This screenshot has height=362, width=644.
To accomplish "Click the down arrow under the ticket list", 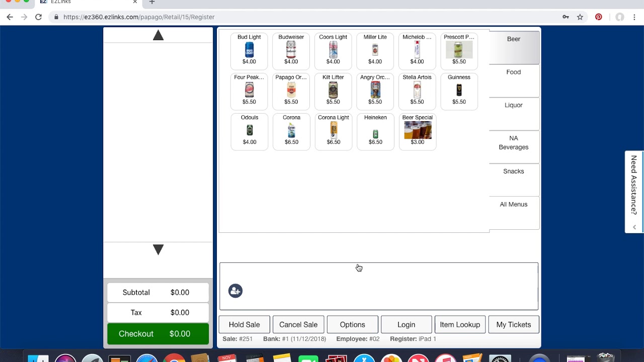I will (x=158, y=249).
